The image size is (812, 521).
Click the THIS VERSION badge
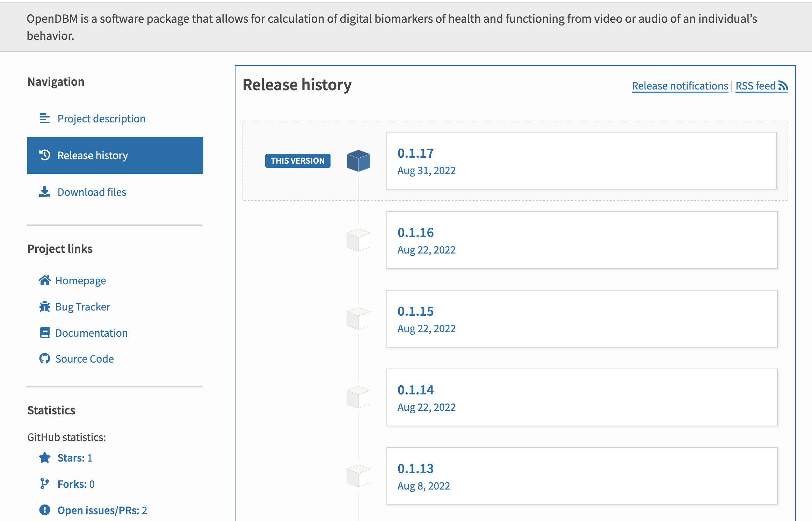(298, 161)
